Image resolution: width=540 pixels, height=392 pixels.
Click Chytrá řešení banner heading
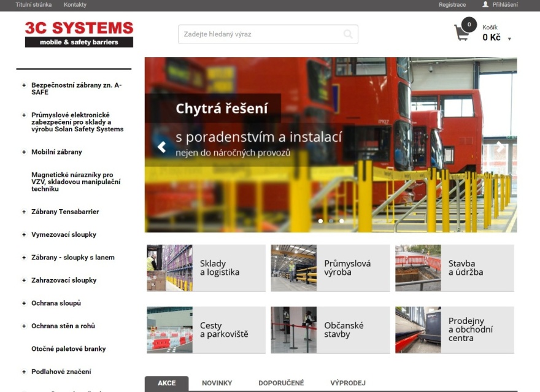222,109
